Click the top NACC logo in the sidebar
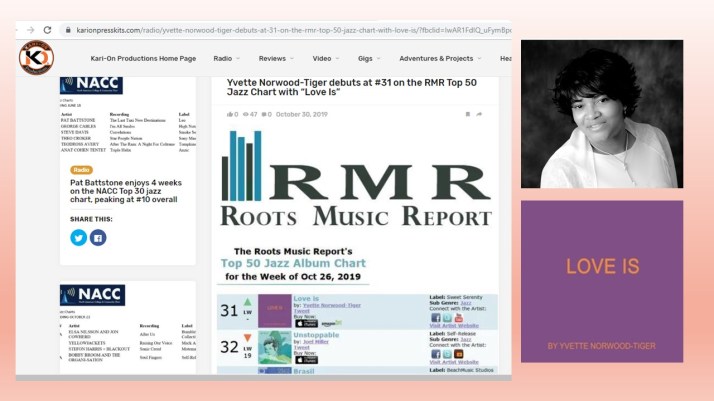This screenshot has height=401, width=714. 92,85
